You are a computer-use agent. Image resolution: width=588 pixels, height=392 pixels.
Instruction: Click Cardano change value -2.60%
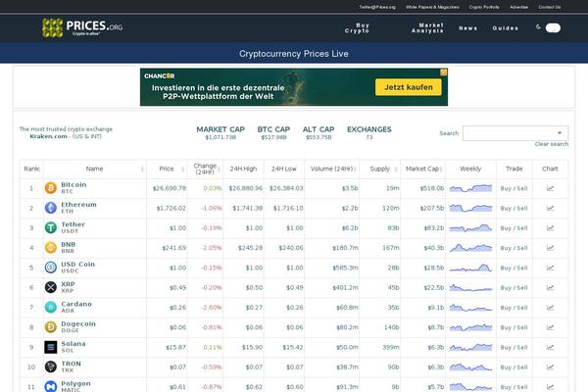click(212, 308)
